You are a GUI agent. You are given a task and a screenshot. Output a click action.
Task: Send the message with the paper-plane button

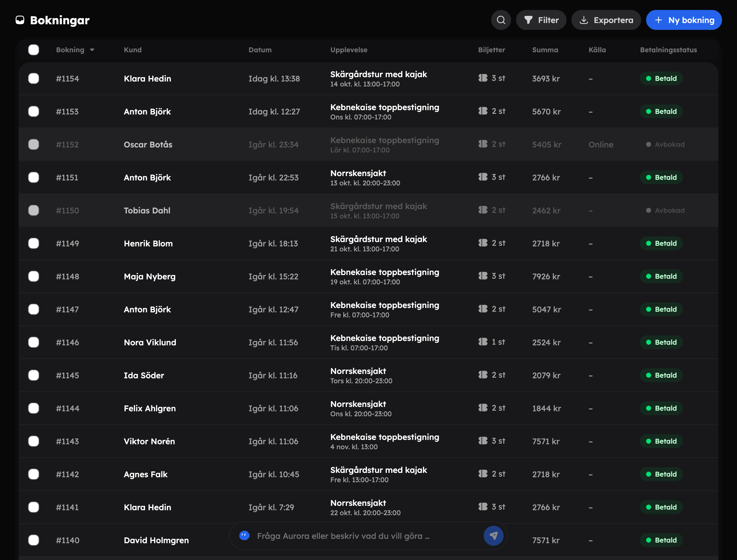(x=493, y=536)
